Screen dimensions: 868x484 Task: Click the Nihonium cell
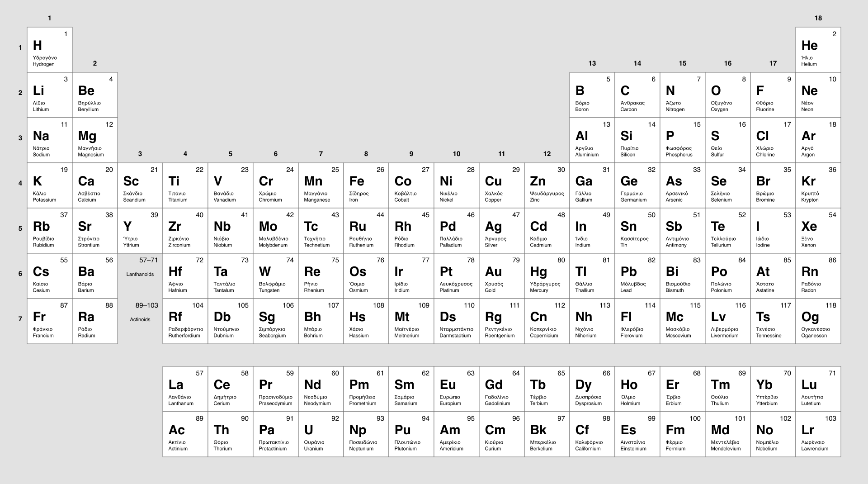(x=592, y=321)
